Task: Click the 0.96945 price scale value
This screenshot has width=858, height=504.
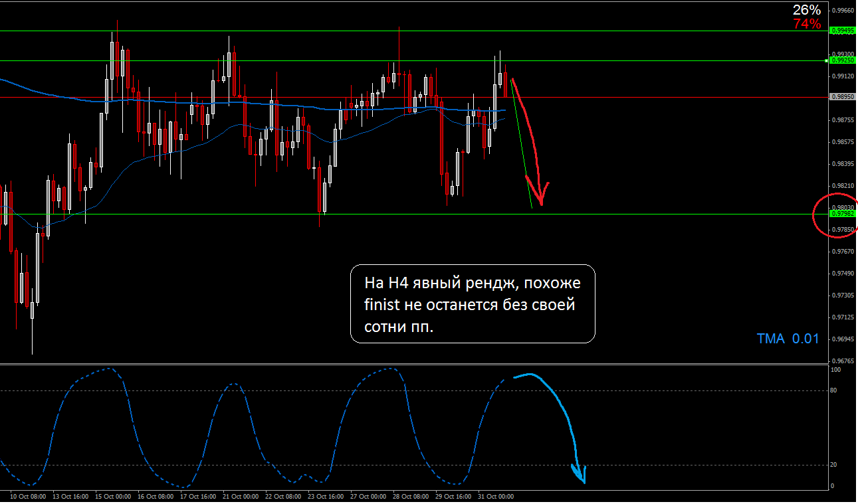Action: point(843,339)
